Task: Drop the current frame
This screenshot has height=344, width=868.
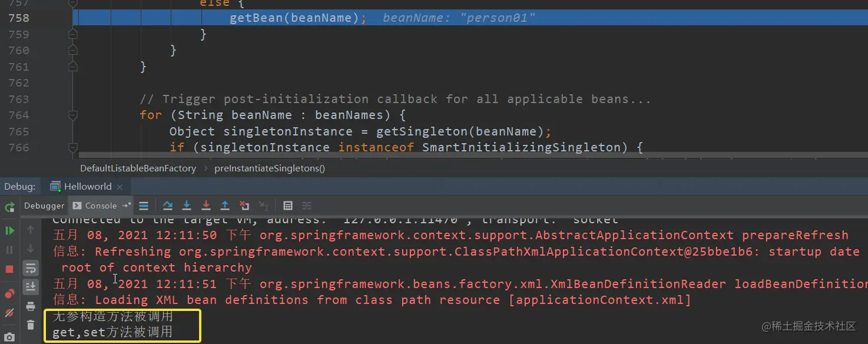Action: 244,206
